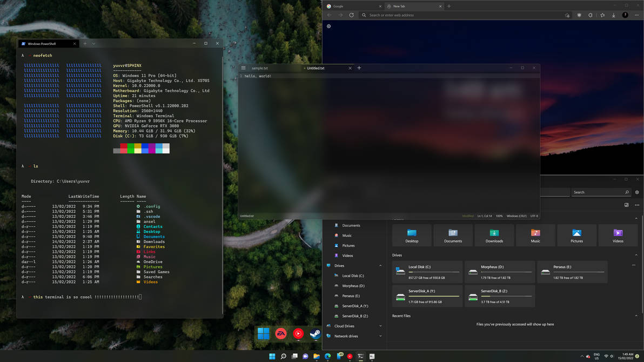Click the red color swatch in the neofetch palette

click(124, 149)
